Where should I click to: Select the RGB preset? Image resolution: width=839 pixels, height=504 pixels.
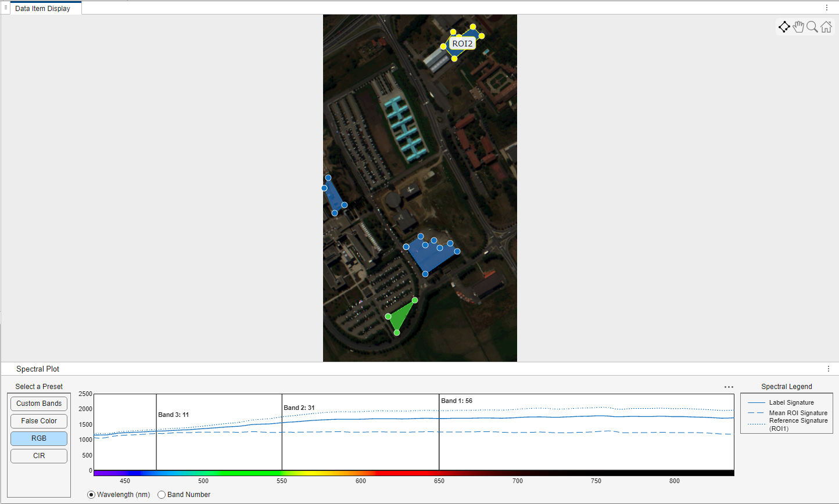point(38,438)
